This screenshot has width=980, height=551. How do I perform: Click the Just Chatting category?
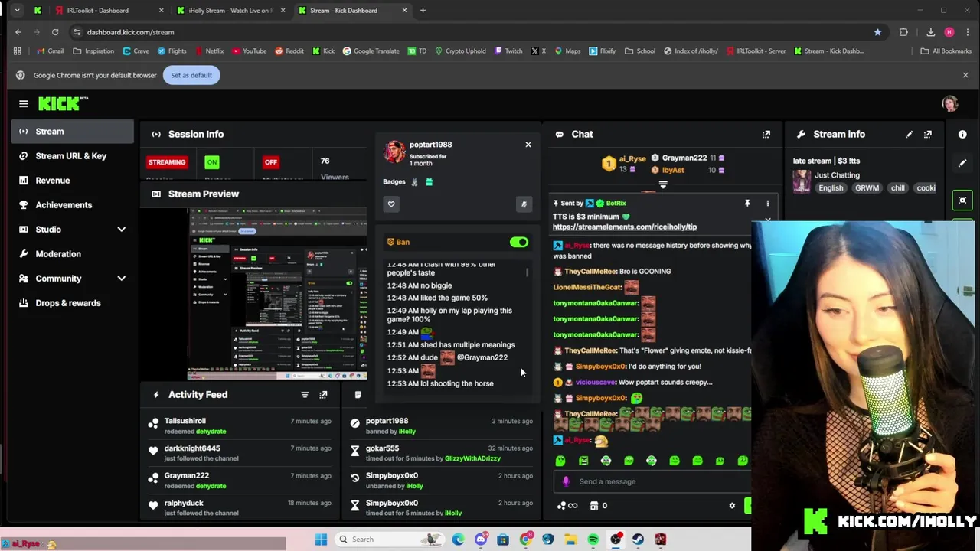pyautogui.click(x=837, y=175)
